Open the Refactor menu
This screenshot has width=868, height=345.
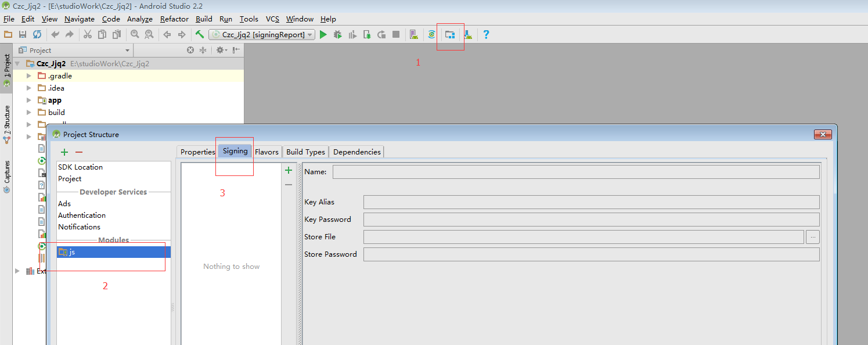coord(174,19)
